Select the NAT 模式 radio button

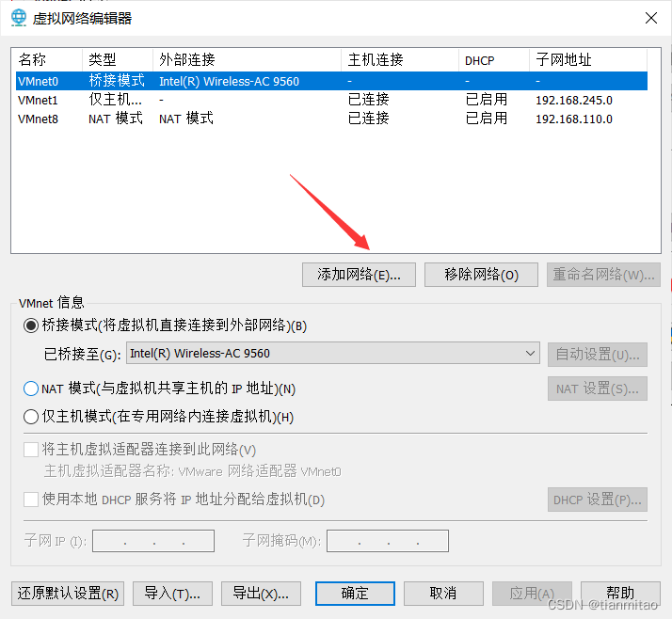coord(31,389)
